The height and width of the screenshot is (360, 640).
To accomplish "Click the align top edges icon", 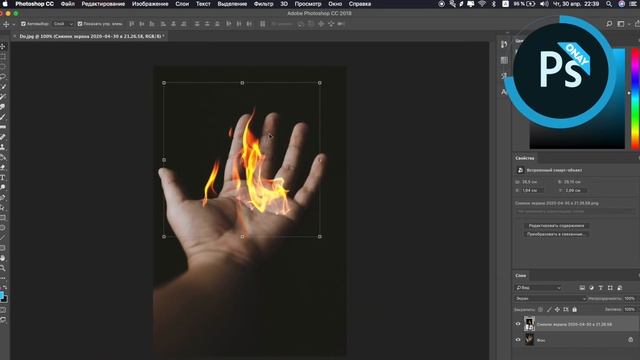I will [131, 24].
